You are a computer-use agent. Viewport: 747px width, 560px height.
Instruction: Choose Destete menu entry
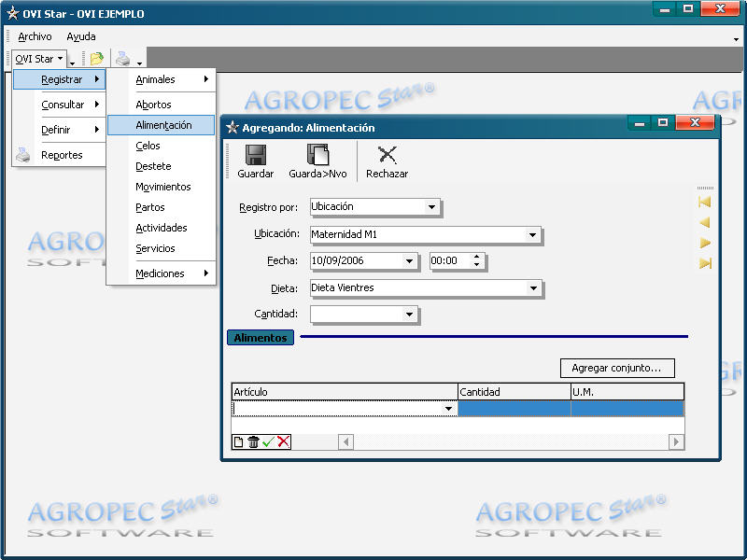162,166
